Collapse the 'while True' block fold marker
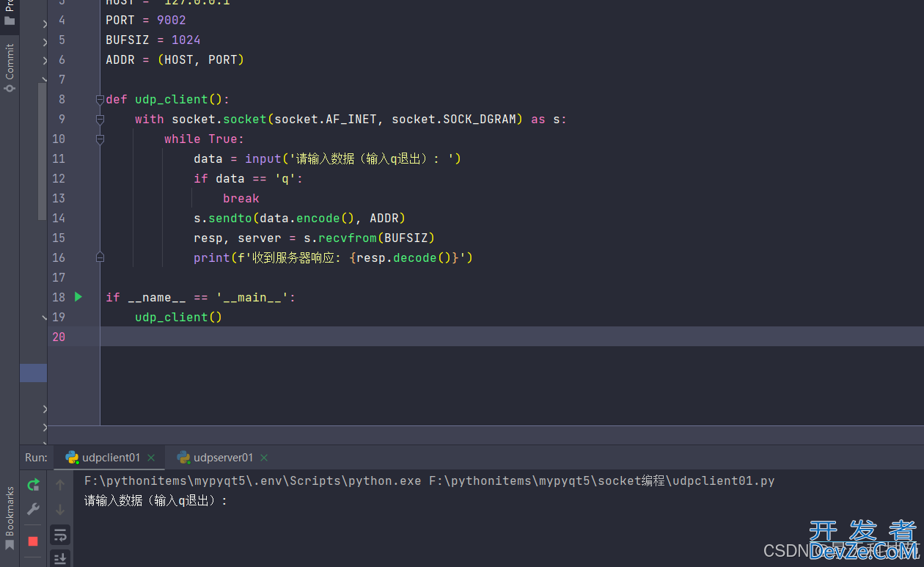The height and width of the screenshot is (567, 924). [x=100, y=139]
